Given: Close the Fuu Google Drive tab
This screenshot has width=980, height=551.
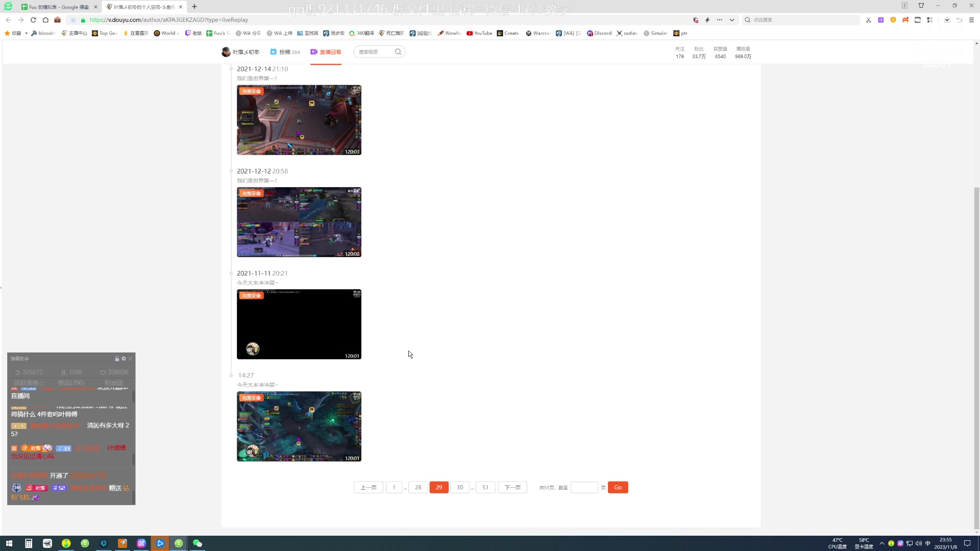Looking at the screenshot, I should [95, 7].
